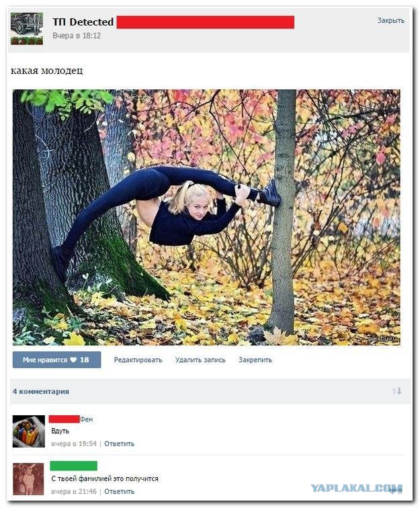Edit the post with Редактировать
420x508 pixels.
138,360
